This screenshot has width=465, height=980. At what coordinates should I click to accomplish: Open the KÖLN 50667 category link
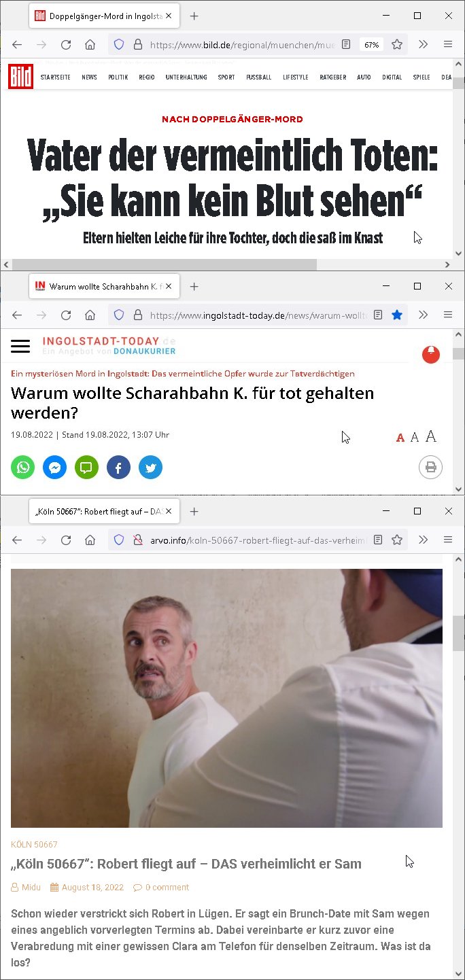(34, 845)
